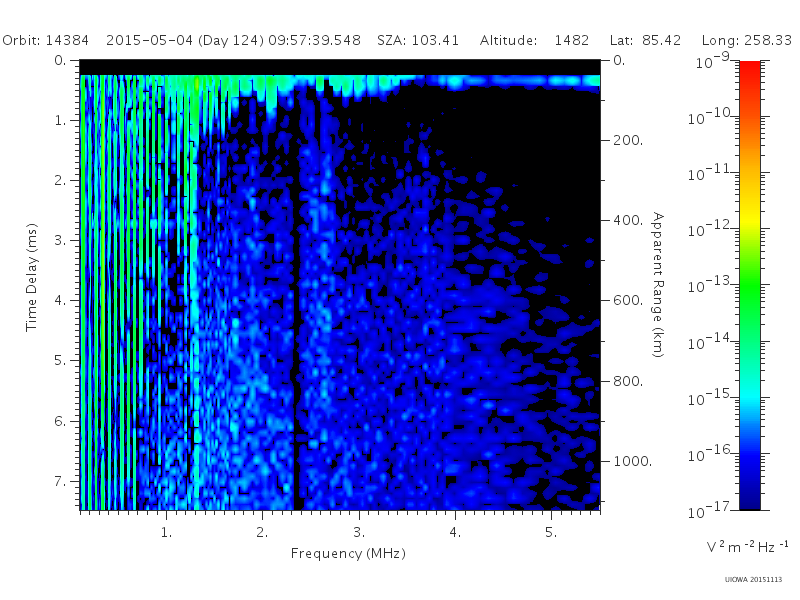
Task: Click the 0. apparent range label
Action: (619, 60)
